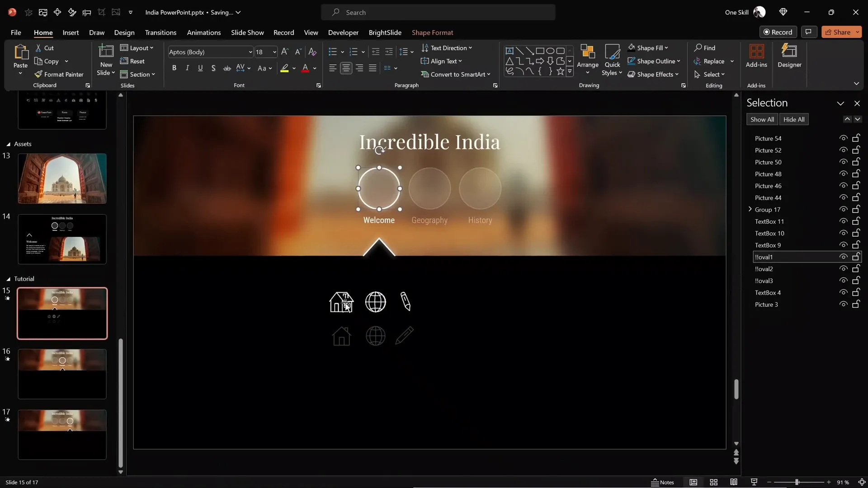Increase list indent level
The width and height of the screenshot is (868, 488).
(389, 52)
